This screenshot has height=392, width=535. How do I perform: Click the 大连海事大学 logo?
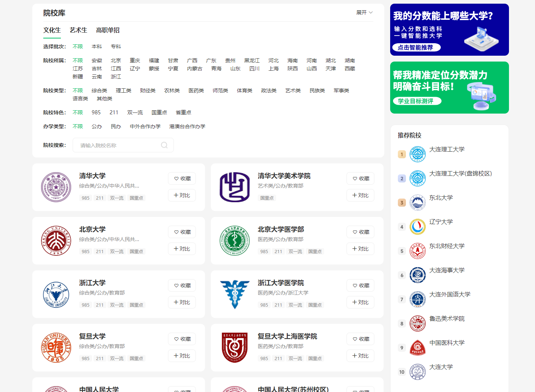pyautogui.click(x=418, y=275)
